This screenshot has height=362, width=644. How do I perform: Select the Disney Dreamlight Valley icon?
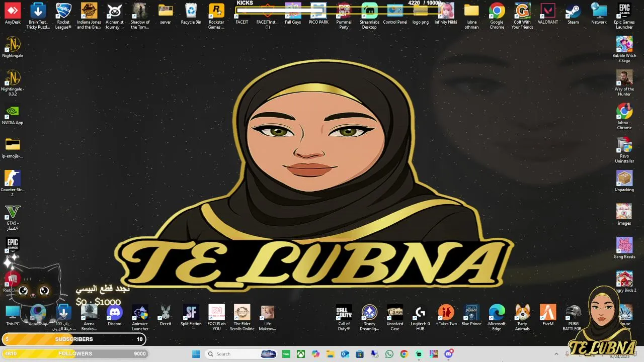pyautogui.click(x=369, y=318)
